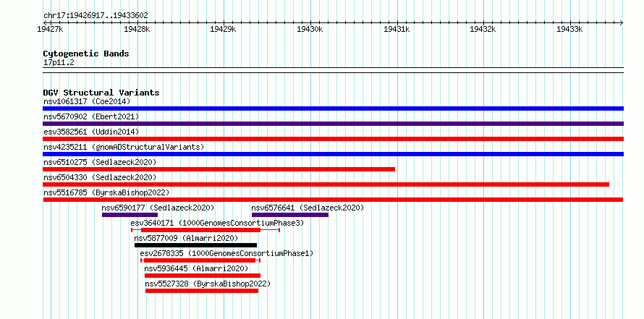The height and width of the screenshot is (319, 644).
Task: Click the nsv5516785 (ByrskaBishop2022) label
Action: tap(106, 192)
